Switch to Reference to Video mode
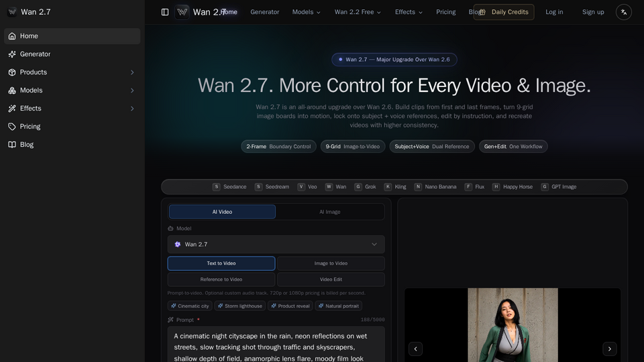Viewport: 644px width, 362px height. [x=221, y=280]
